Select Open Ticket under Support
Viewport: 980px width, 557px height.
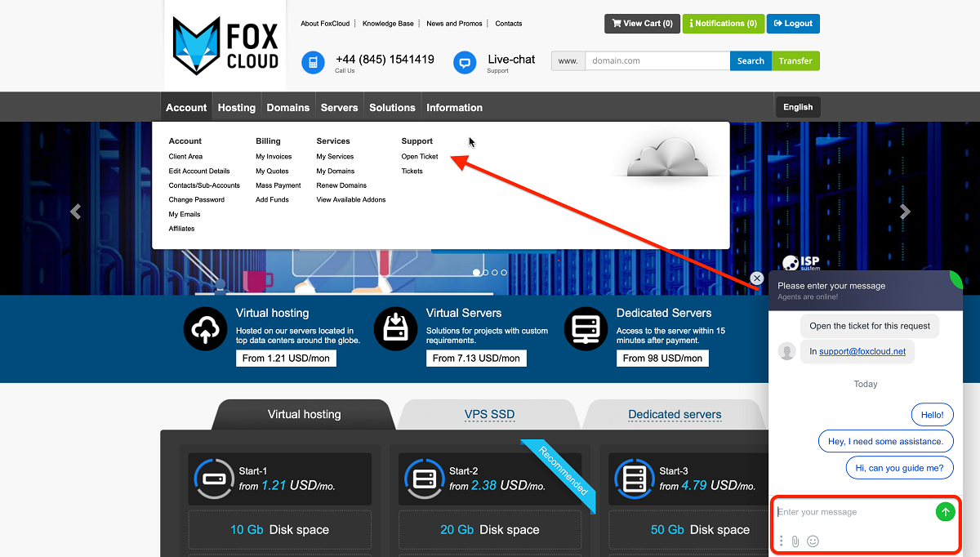pos(420,157)
